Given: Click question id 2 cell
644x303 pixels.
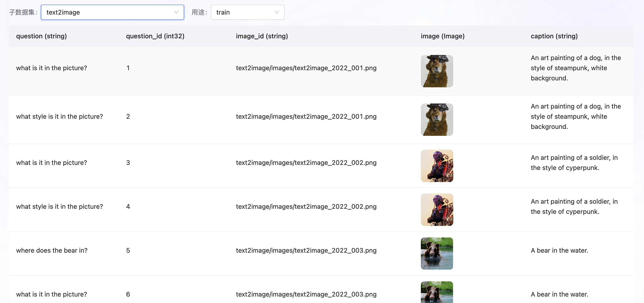Looking at the screenshot, I should click(x=128, y=116).
